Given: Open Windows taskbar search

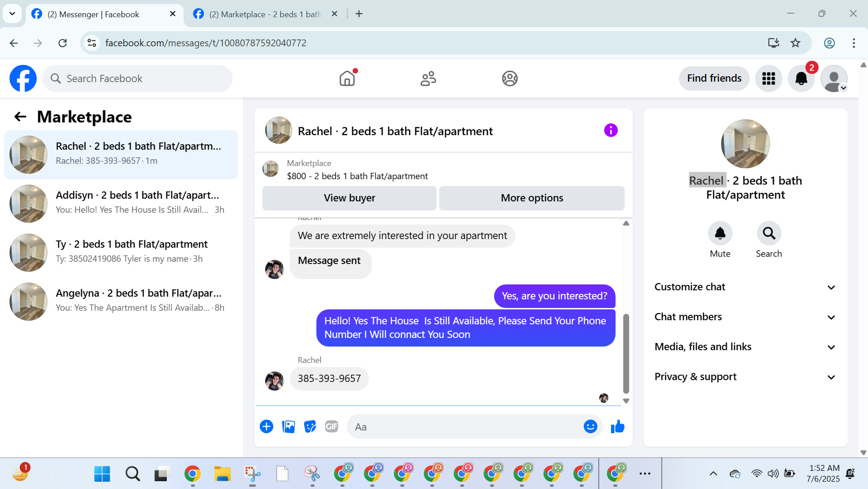Looking at the screenshot, I should pyautogui.click(x=132, y=474).
